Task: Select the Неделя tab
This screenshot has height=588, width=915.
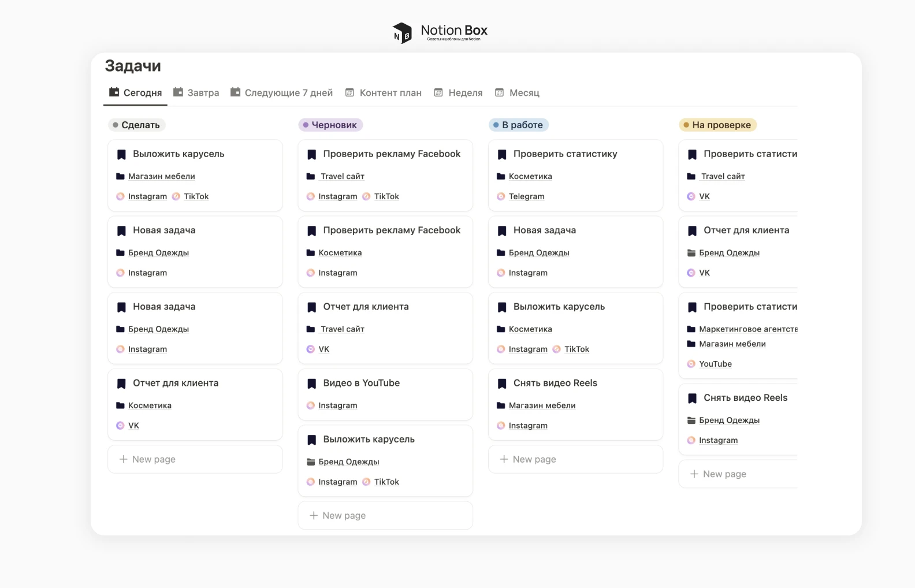Action: coord(458,92)
